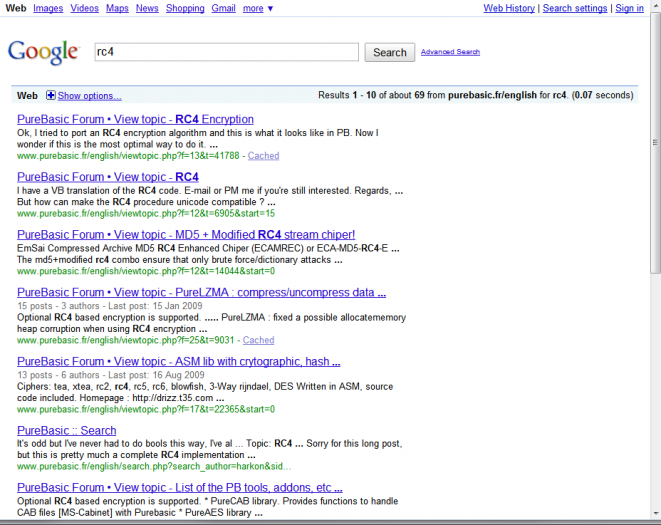Click into the rc4 search box
Viewport: 661px width, 525px height.
[x=227, y=52]
